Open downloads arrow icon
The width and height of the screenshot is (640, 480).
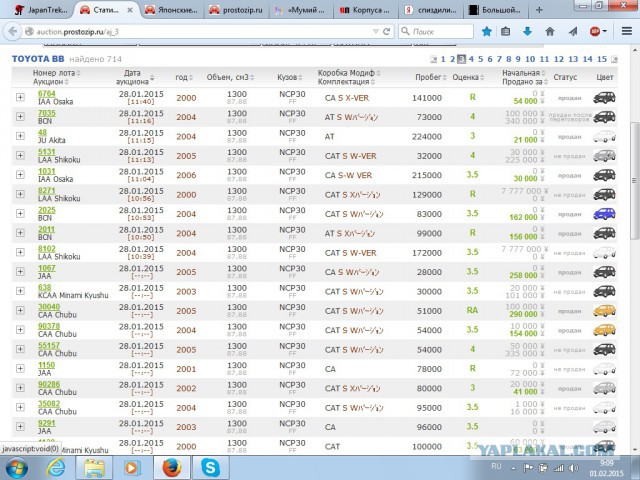coord(527,31)
